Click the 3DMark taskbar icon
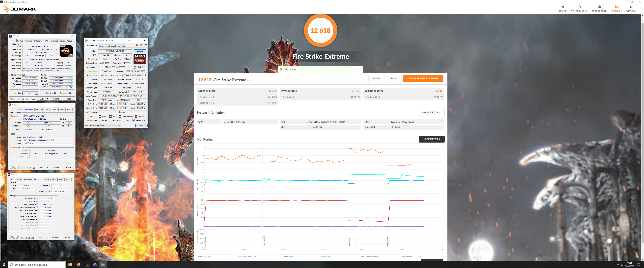644x268 pixels. [x=87, y=264]
